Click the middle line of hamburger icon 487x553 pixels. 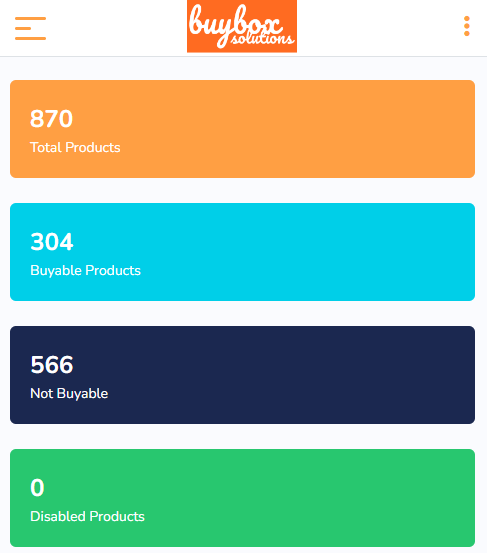tap(23, 28)
